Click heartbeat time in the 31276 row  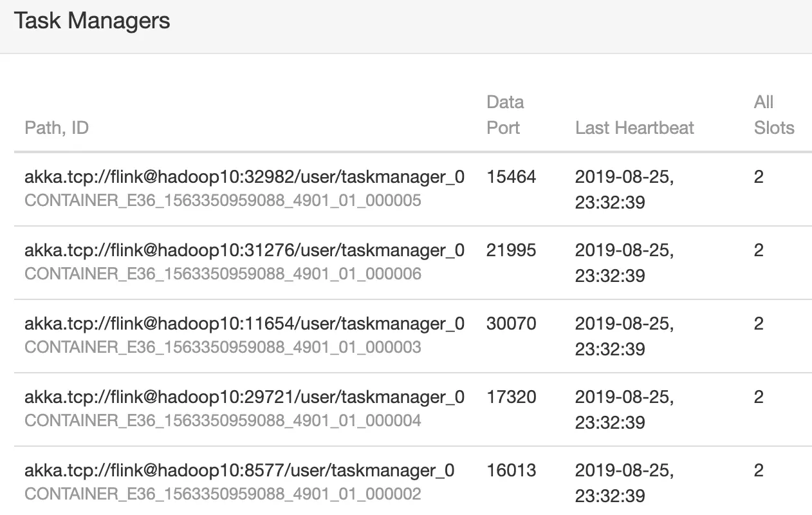pyautogui.click(x=624, y=263)
